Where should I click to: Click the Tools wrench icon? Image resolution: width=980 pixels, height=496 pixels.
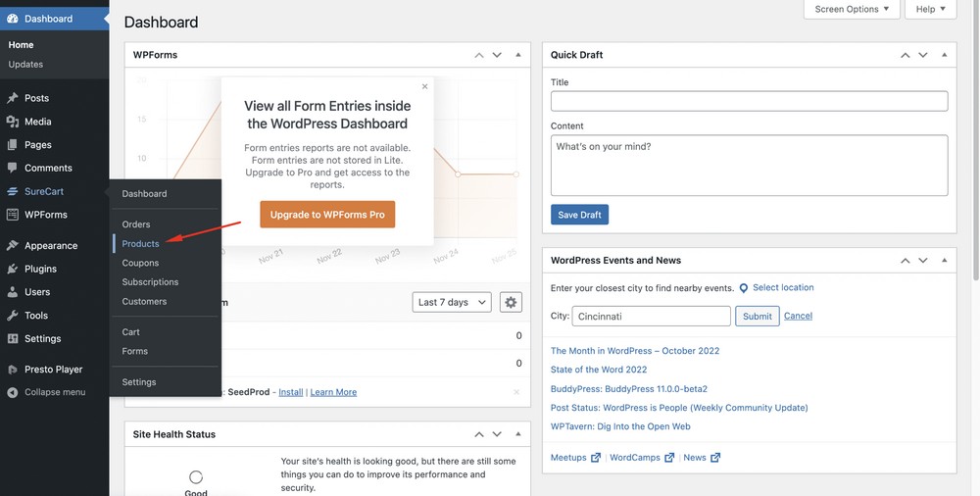click(12, 316)
